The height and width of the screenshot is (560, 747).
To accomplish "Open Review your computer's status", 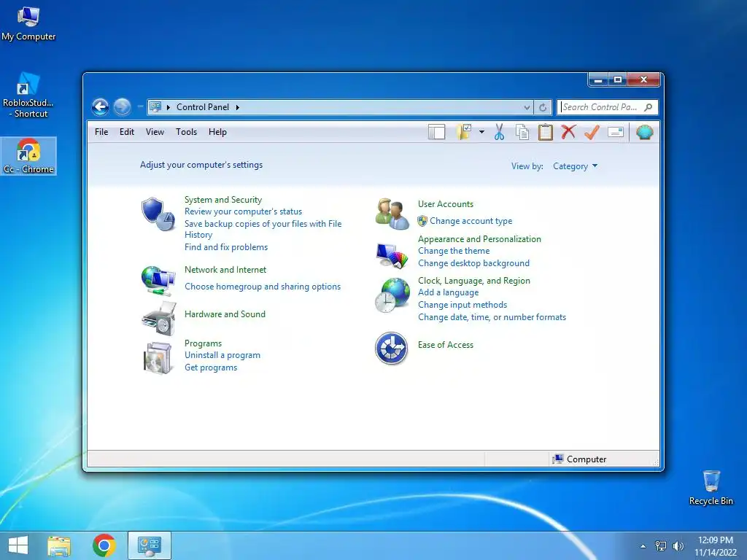I will 243,211.
